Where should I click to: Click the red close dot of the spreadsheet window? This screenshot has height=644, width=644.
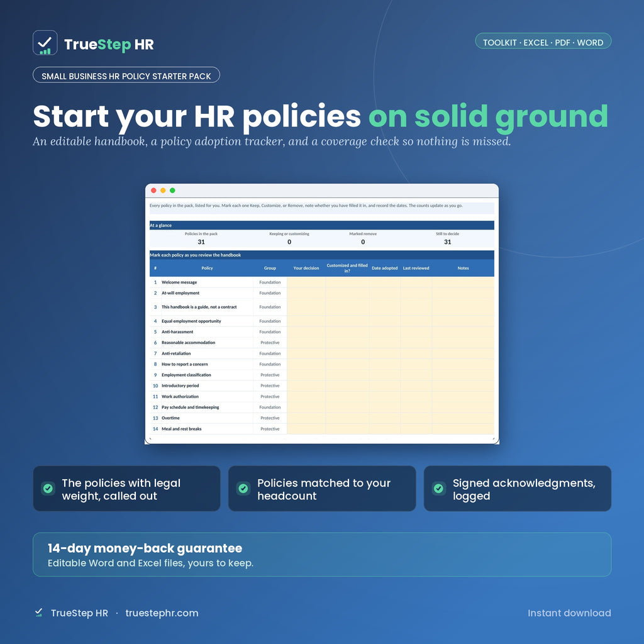click(153, 190)
